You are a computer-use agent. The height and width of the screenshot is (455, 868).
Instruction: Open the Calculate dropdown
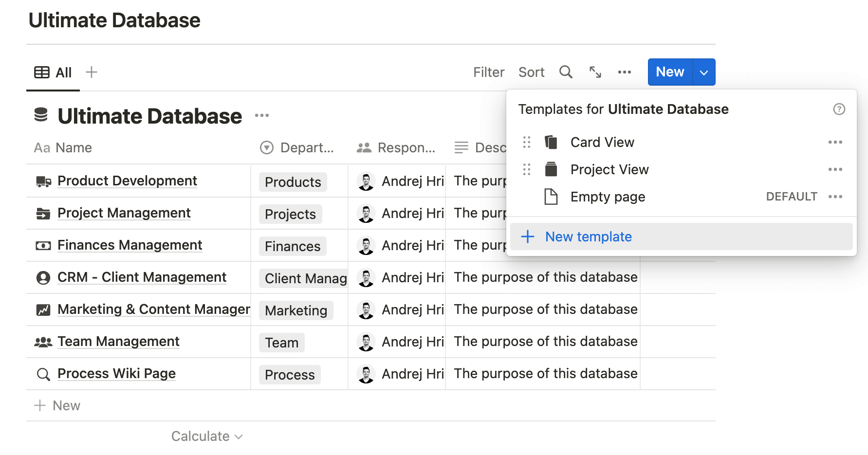pyautogui.click(x=206, y=436)
